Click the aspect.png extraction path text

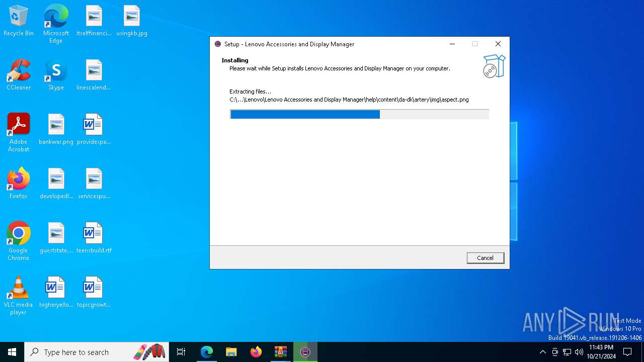(x=349, y=100)
